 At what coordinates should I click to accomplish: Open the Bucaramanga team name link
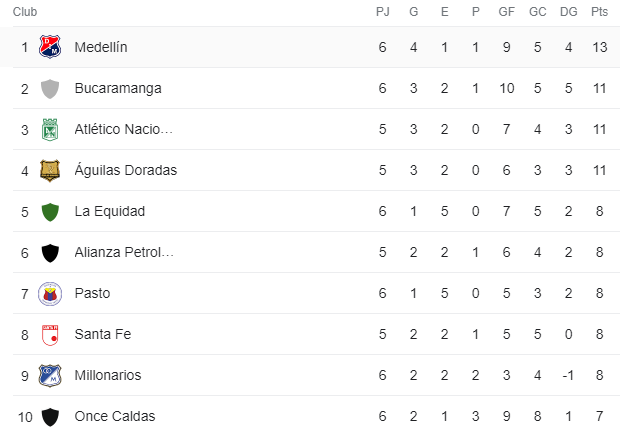(118, 88)
